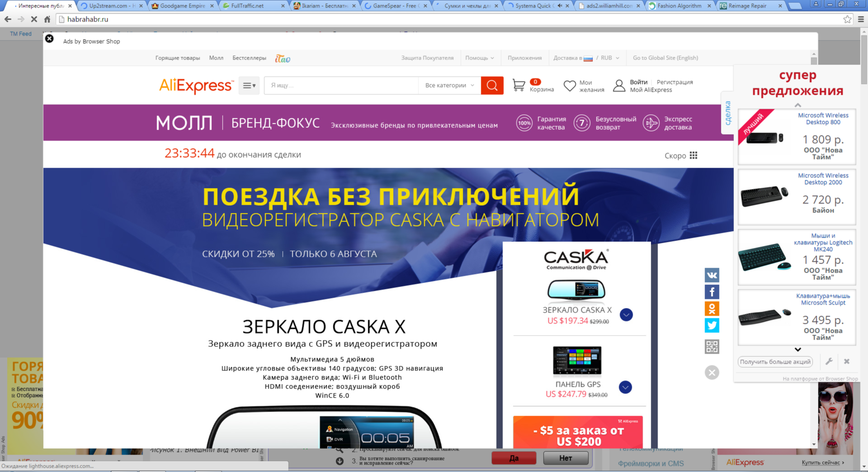
Task: Expand the 'Помощь' dropdown
Action: point(480,58)
